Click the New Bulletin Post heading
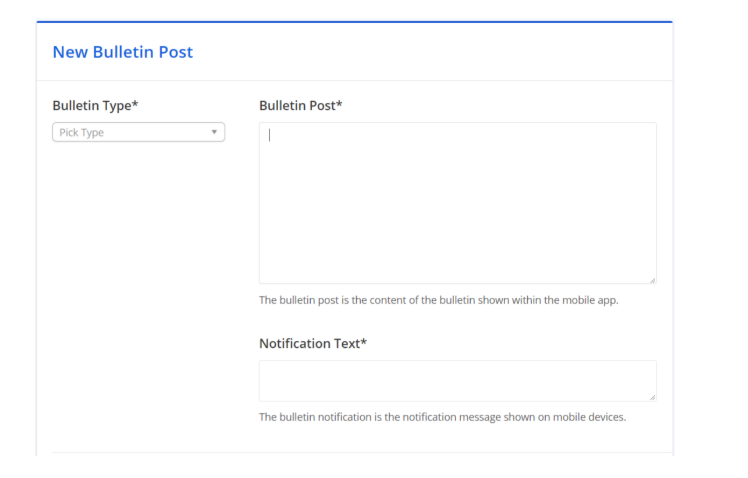The height and width of the screenshot is (478, 748). pos(122,52)
